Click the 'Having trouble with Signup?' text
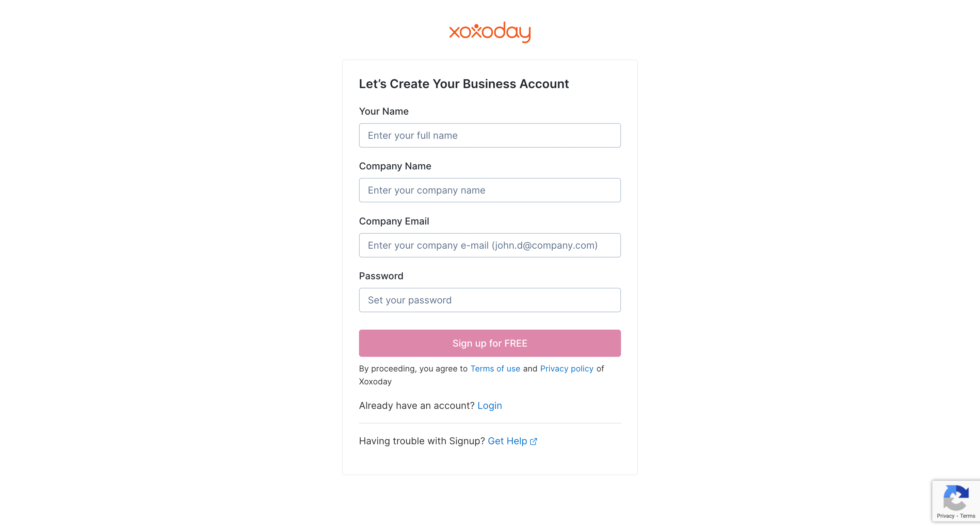 [422, 441]
